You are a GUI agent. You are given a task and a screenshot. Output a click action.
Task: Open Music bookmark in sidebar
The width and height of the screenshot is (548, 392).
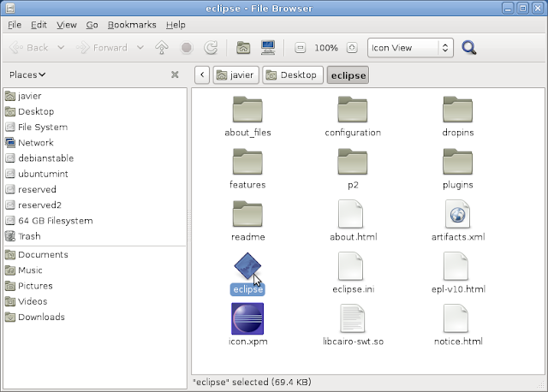[x=94, y=270]
